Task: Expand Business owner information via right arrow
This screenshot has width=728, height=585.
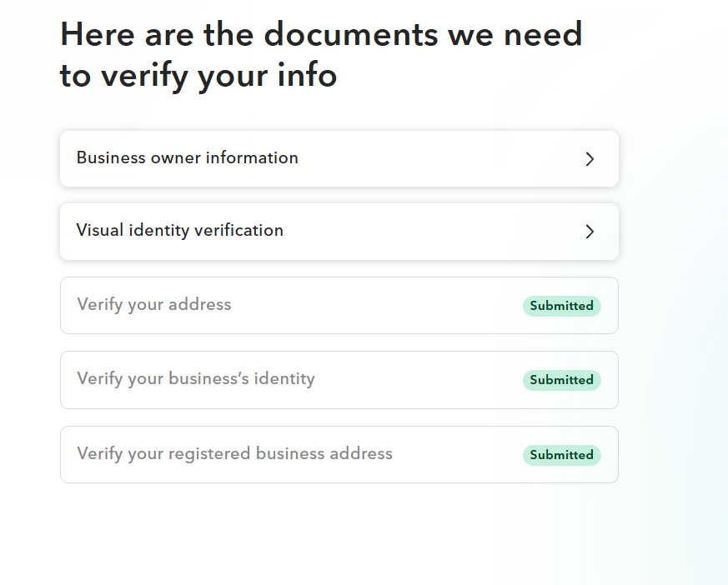Action: point(590,159)
